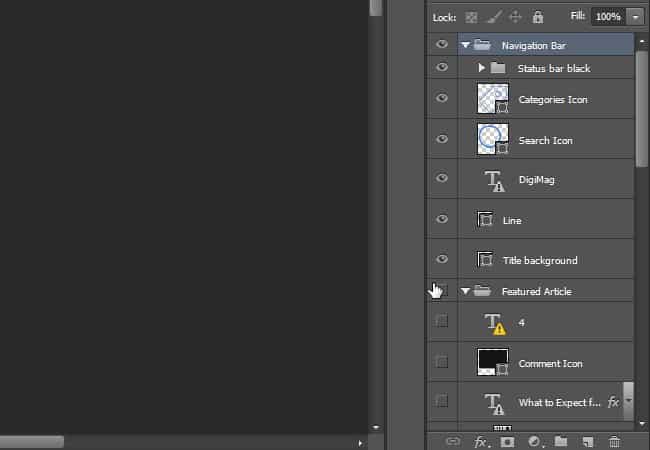The image size is (650, 450).
Task: Open the layer style fx menu
Action: [x=481, y=442]
